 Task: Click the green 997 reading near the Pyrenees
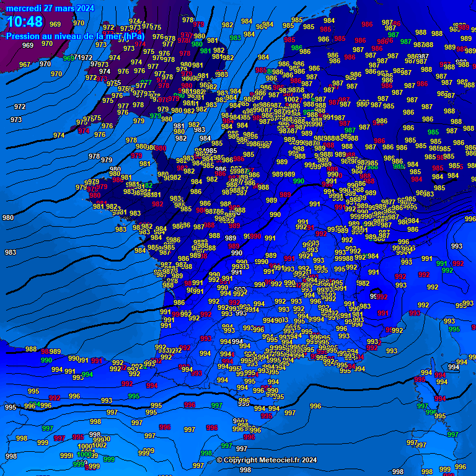pos(217,405)
